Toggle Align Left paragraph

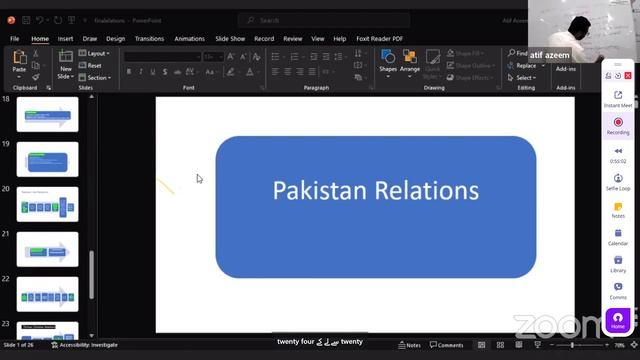click(x=276, y=72)
